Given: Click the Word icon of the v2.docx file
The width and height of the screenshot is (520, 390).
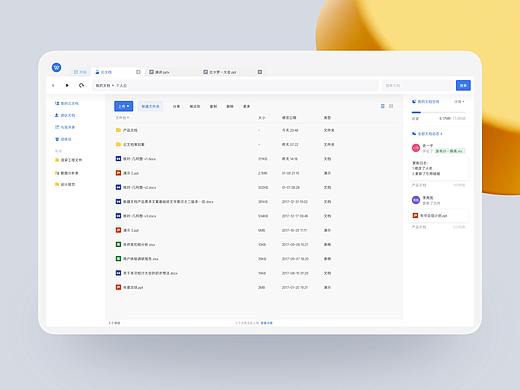Looking at the screenshot, I should [118, 187].
